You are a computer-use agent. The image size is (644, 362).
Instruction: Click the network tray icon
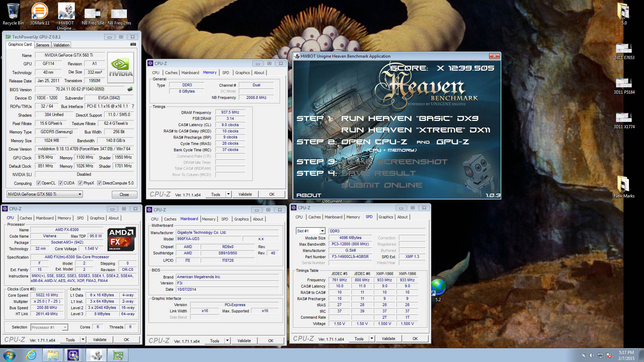(x=600, y=356)
